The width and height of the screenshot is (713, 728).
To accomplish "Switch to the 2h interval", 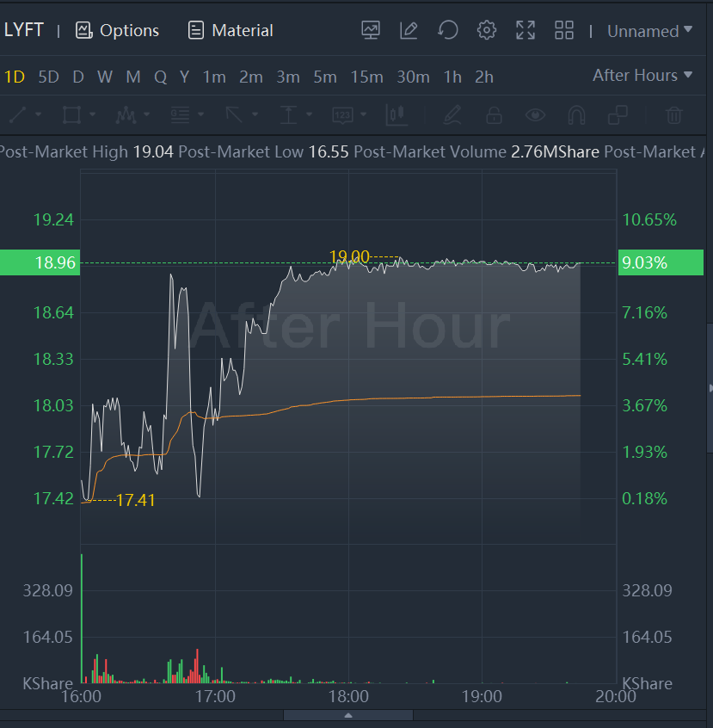I will coord(483,77).
